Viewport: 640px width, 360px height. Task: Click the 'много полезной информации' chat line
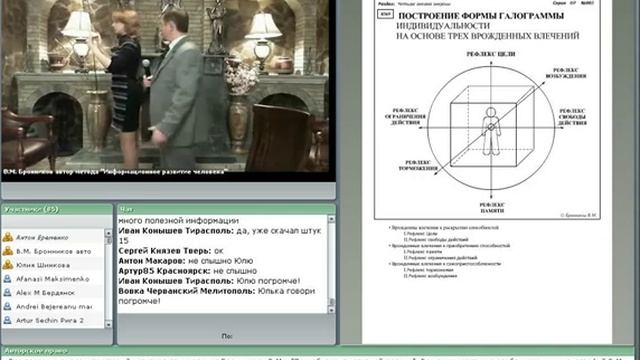point(178,220)
